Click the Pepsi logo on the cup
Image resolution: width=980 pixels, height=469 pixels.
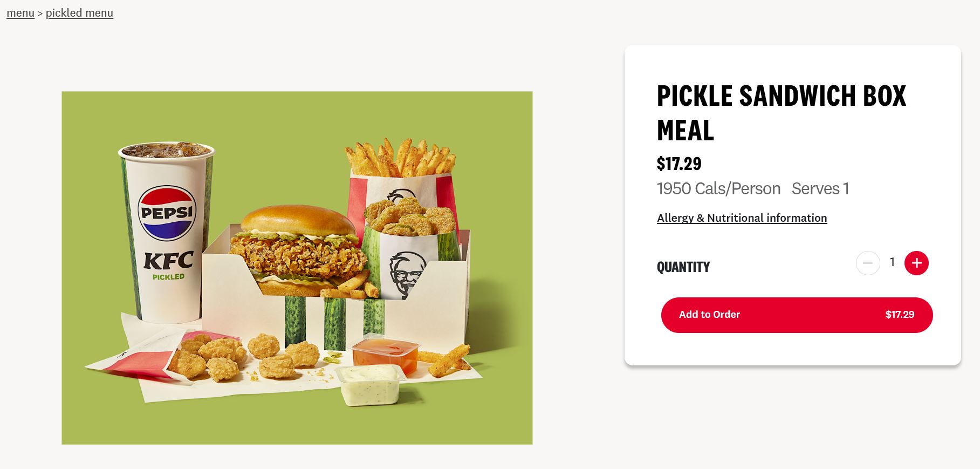tap(167, 213)
